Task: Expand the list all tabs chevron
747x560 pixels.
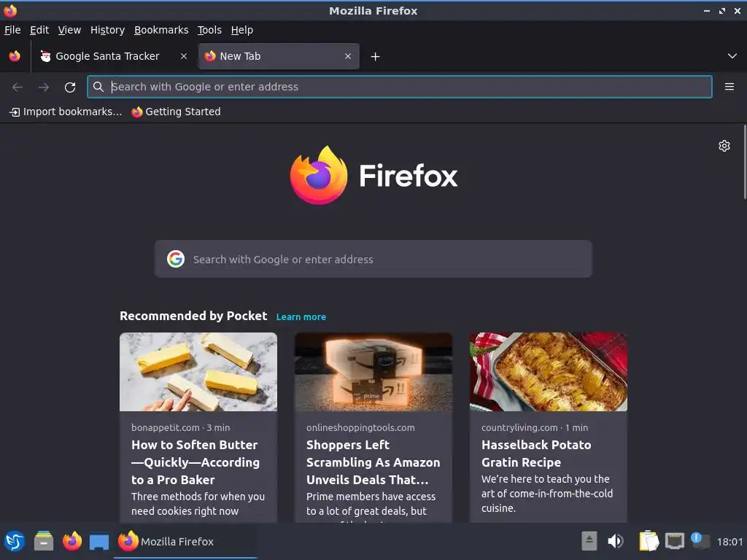Action: point(732,56)
